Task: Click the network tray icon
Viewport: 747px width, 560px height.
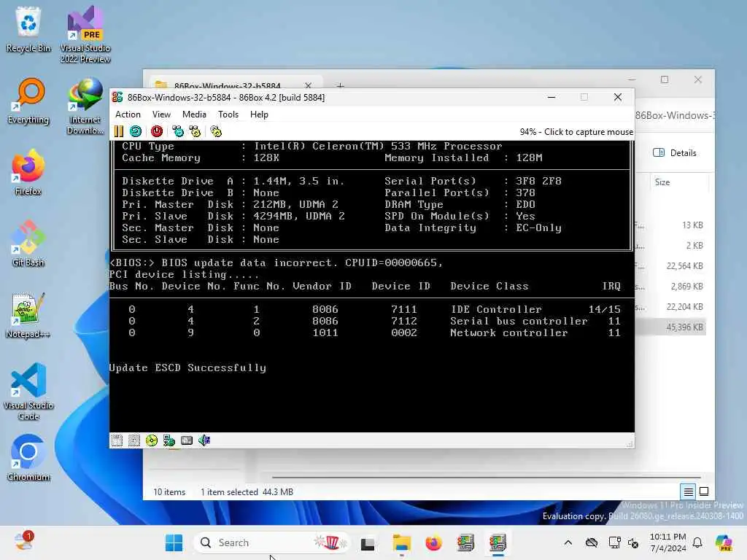Action: coord(614,542)
